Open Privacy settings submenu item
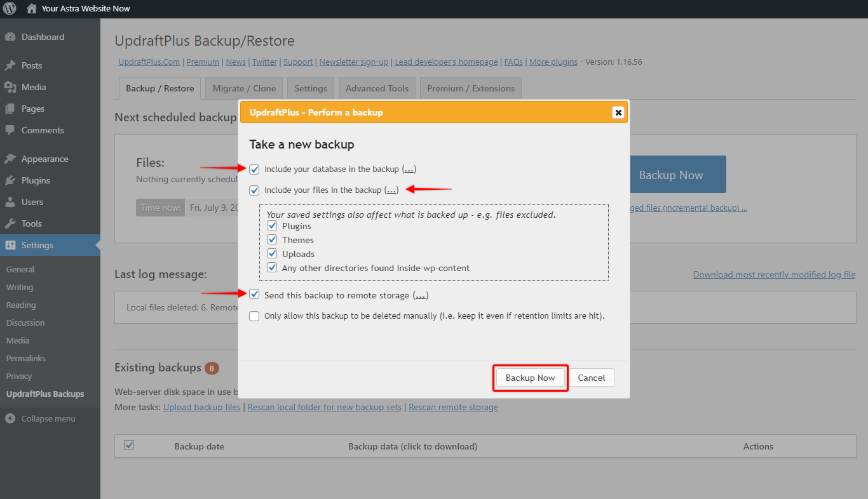 tap(19, 376)
